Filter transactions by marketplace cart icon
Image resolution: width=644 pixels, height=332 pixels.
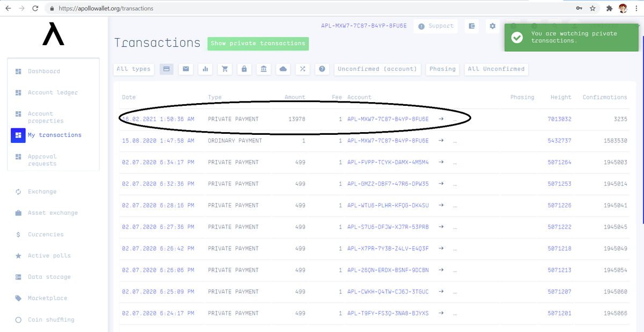tap(224, 69)
